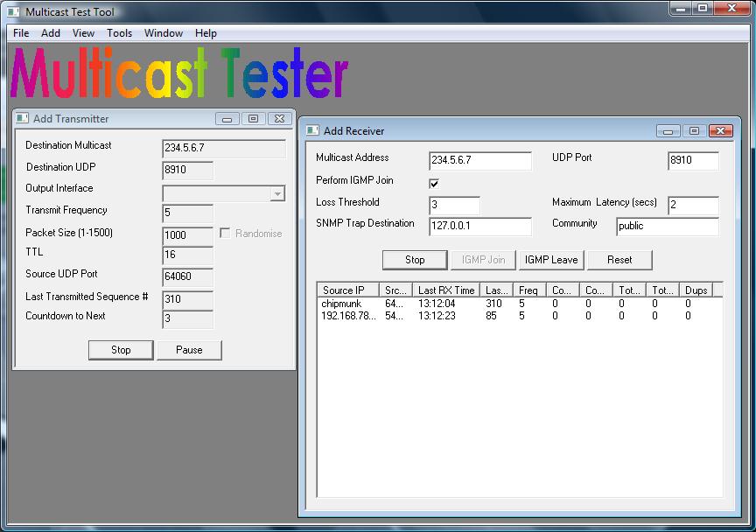This screenshot has width=756, height=532.
Task: Click the Countdown to Next field
Action: pos(188,318)
